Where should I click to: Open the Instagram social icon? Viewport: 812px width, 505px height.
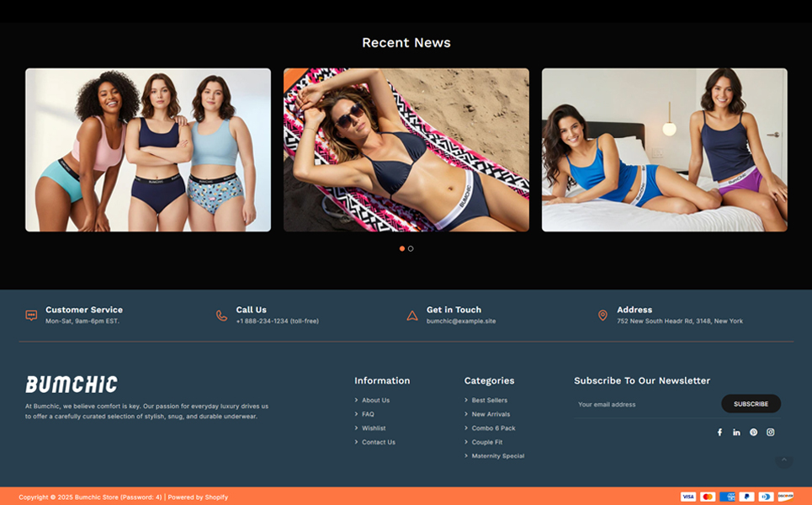770,433
